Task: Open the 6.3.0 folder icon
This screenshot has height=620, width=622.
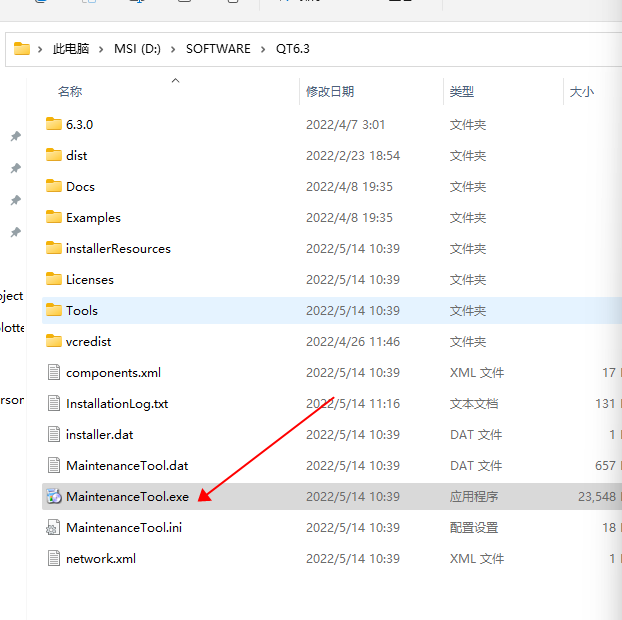Action: [x=54, y=124]
